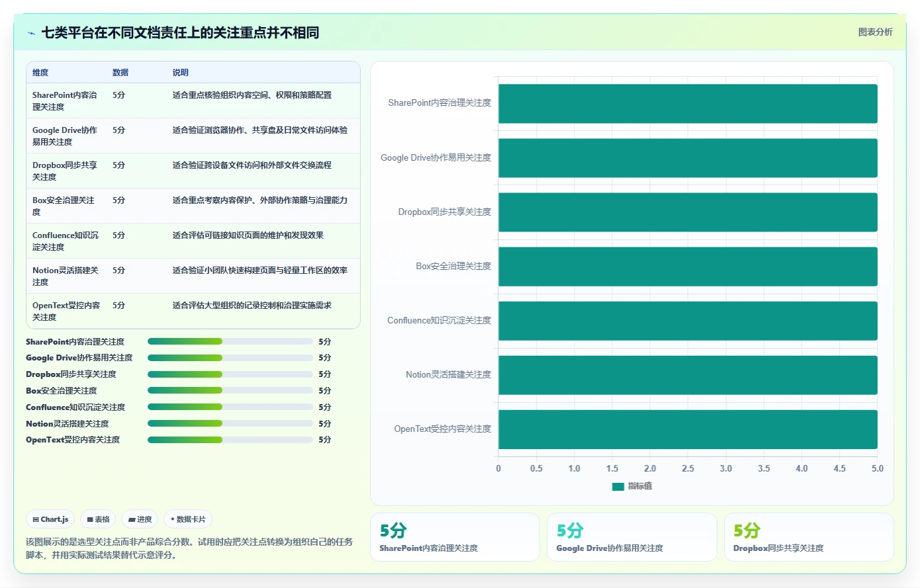Click description 适合评估可链接知识页面的维护和发现效果
This screenshot has height=588, width=920.
pos(248,235)
